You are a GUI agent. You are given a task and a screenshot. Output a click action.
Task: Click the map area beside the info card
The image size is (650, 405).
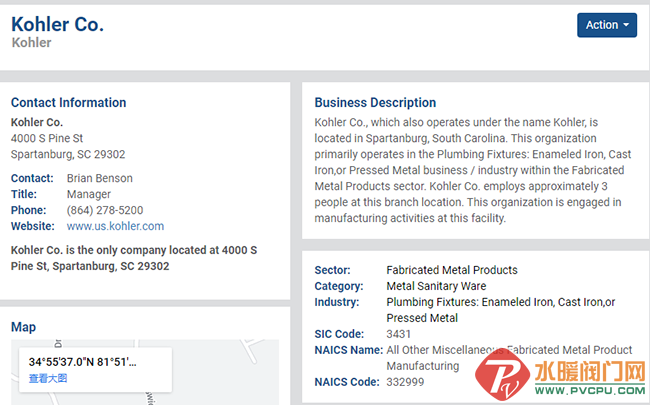pyautogui.click(x=224, y=373)
